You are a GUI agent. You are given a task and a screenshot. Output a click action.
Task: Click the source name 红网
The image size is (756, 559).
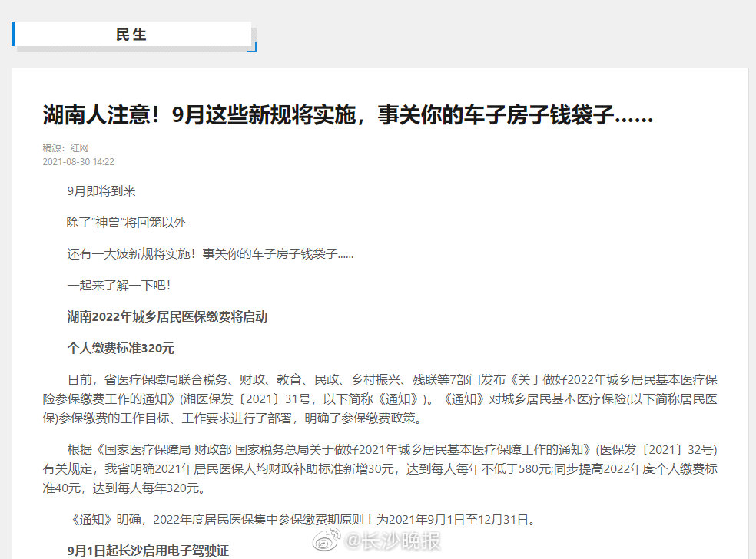[x=80, y=147]
